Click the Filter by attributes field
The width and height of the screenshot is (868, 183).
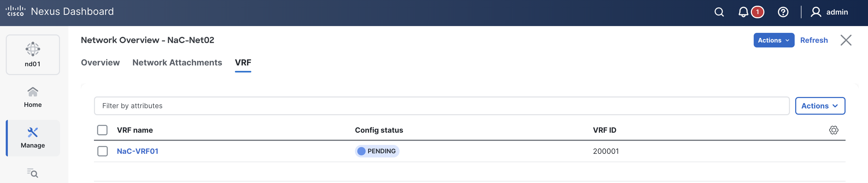click(x=441, y=106)
